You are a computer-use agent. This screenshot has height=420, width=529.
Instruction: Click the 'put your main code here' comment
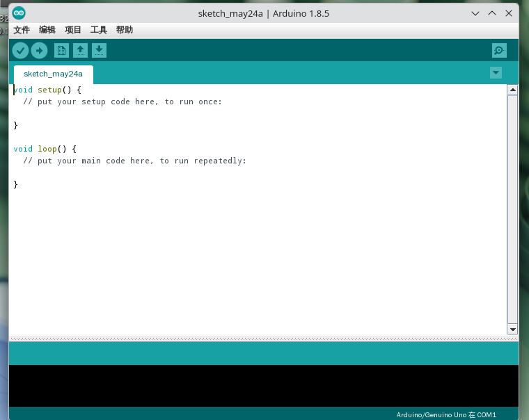pyautogui.click(x=134, y=161)
